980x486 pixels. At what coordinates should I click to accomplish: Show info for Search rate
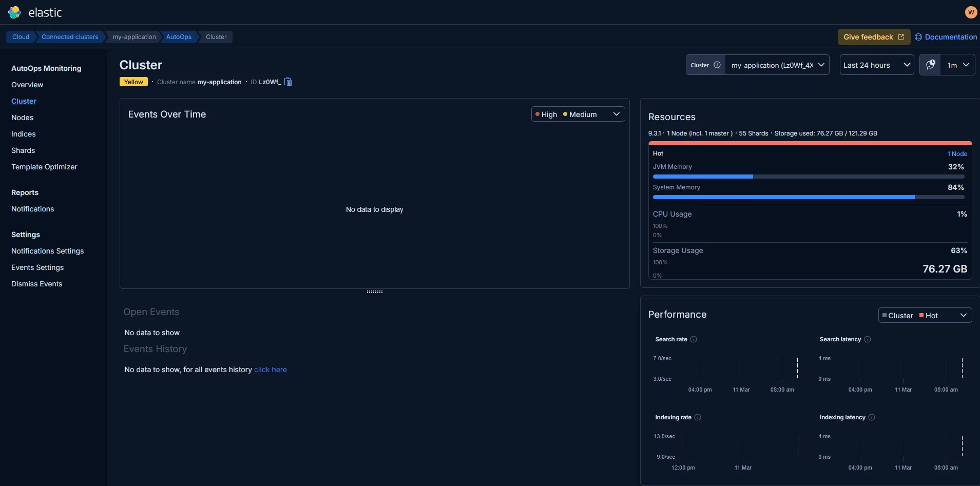(x=694, y=339)
